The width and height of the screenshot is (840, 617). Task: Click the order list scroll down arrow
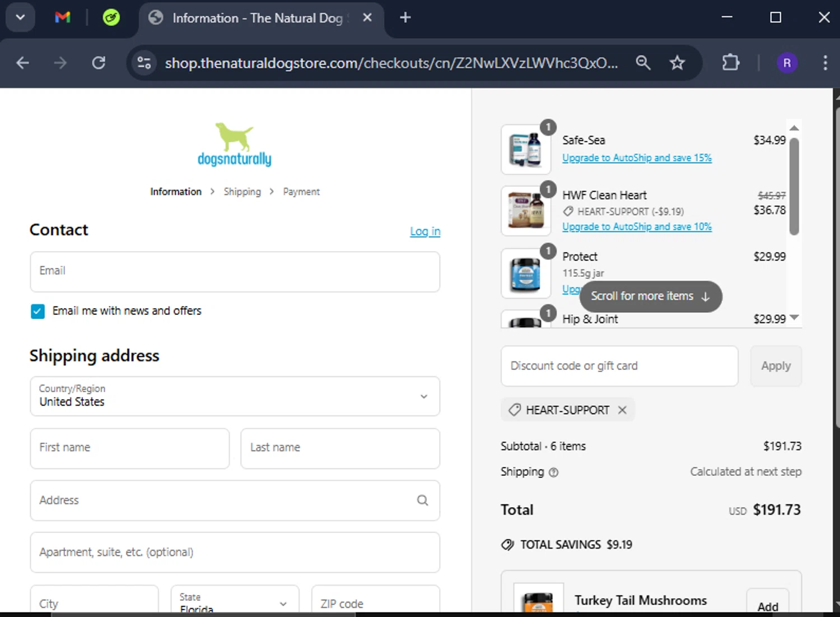794,318
